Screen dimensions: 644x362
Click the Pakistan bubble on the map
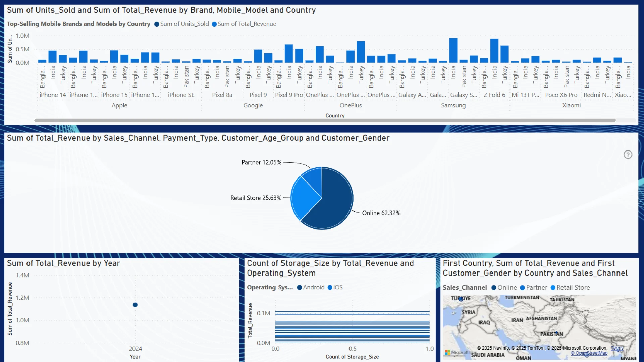[557, 333]
